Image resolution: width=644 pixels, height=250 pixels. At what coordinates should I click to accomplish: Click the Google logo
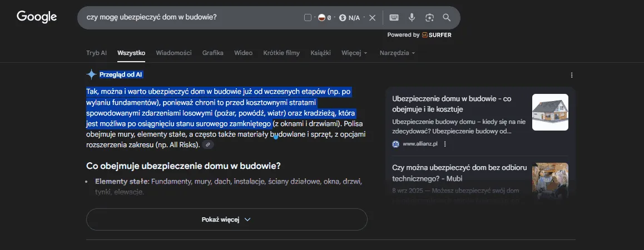(x=37, y=17)
